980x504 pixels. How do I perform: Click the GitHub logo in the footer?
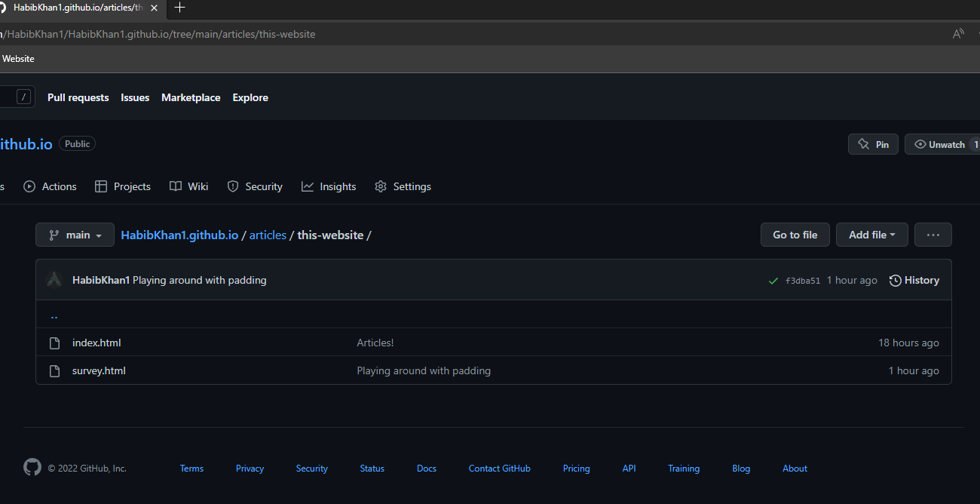(32, 468)
